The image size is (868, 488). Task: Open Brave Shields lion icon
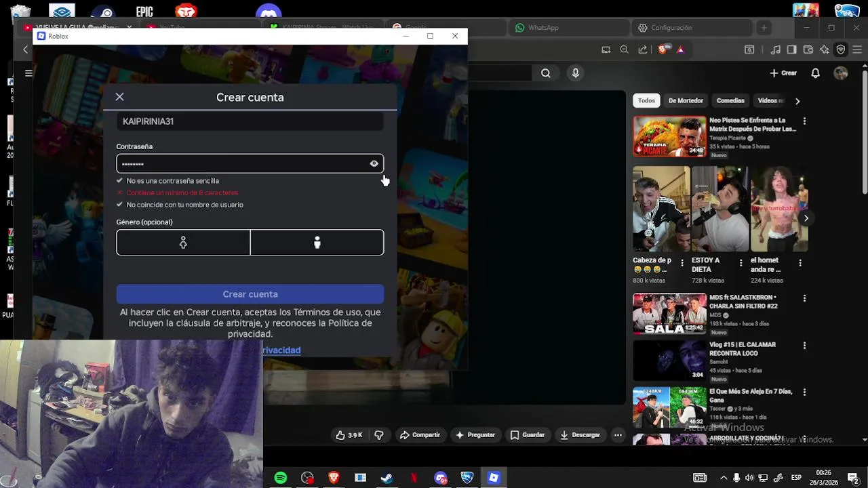pos(663,49)
